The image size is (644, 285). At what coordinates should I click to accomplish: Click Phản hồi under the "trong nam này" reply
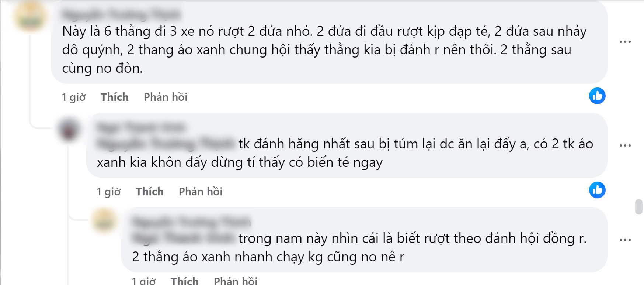click(236, 281)
